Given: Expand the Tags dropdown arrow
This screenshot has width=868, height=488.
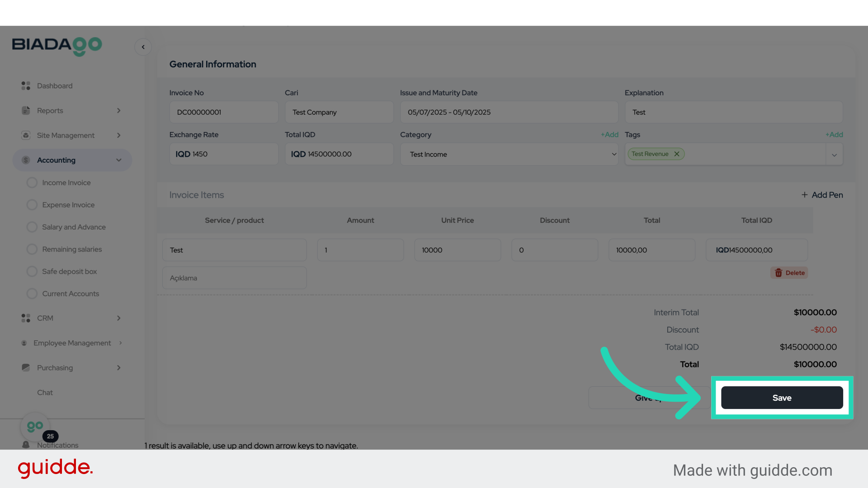Looking at the screenshot, I should pos(834,155).
